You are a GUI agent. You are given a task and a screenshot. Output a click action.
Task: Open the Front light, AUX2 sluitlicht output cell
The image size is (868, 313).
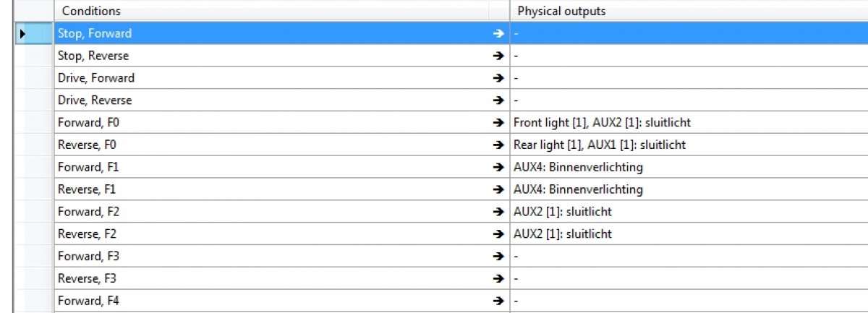tap(689, 123)
